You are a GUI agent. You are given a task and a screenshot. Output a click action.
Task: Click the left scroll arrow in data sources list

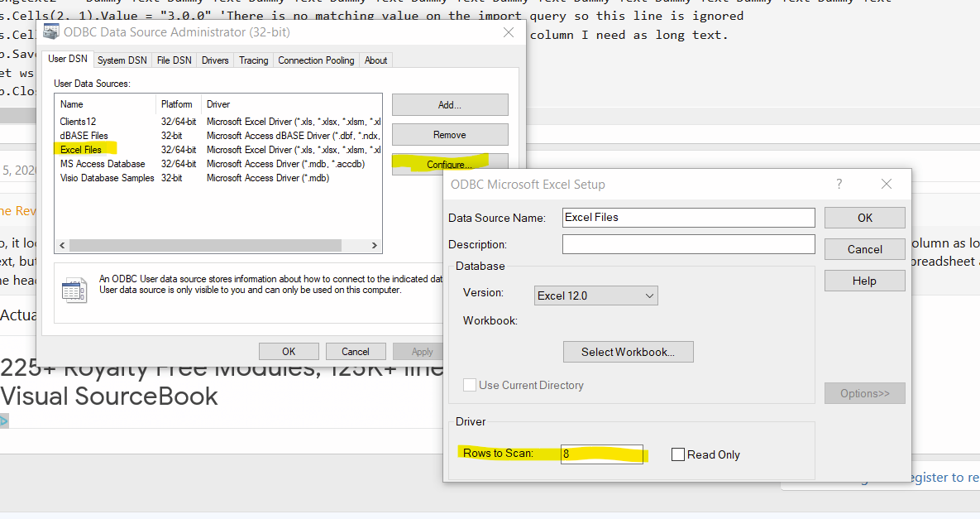[62, 245]
